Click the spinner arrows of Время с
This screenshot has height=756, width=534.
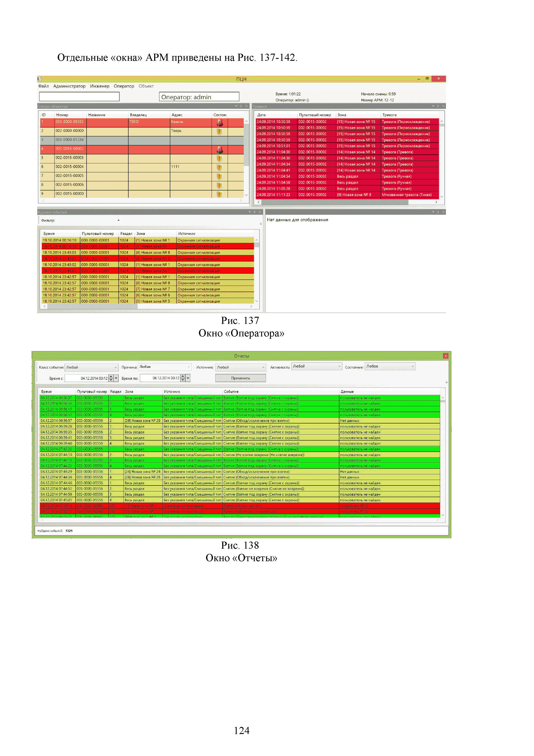111,378
